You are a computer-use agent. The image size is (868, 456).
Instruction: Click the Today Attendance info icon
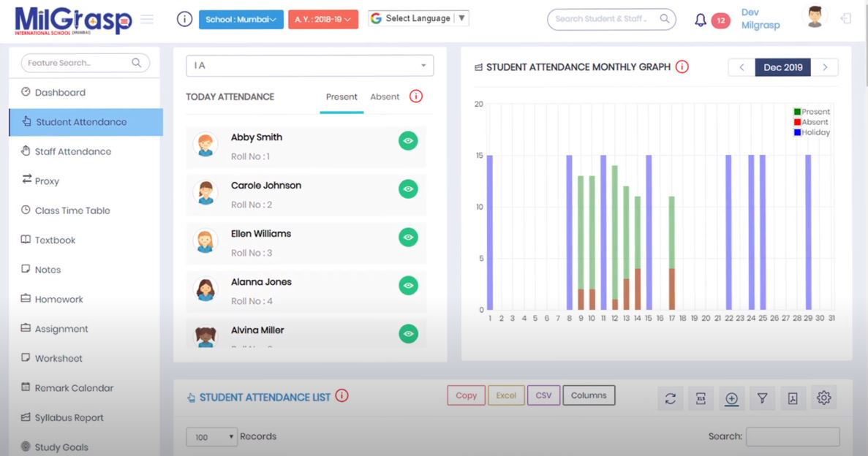416,96
